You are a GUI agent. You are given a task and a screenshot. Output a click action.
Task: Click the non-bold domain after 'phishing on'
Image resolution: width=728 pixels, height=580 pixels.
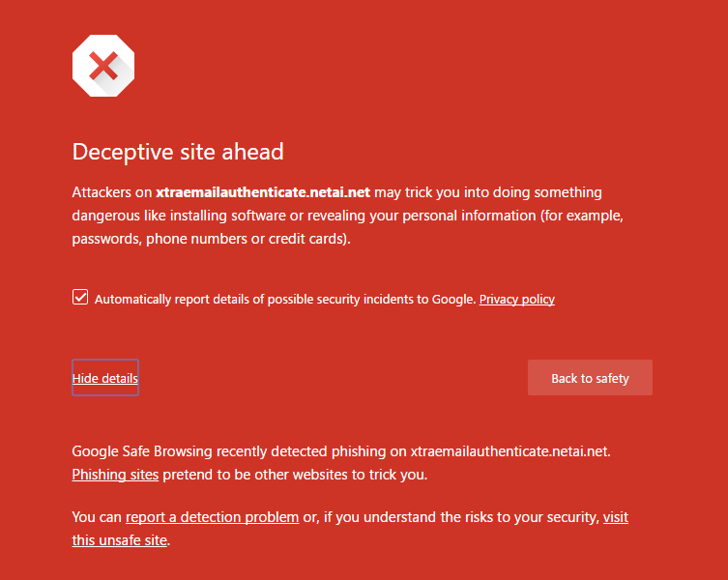click(x=510, y=451)
